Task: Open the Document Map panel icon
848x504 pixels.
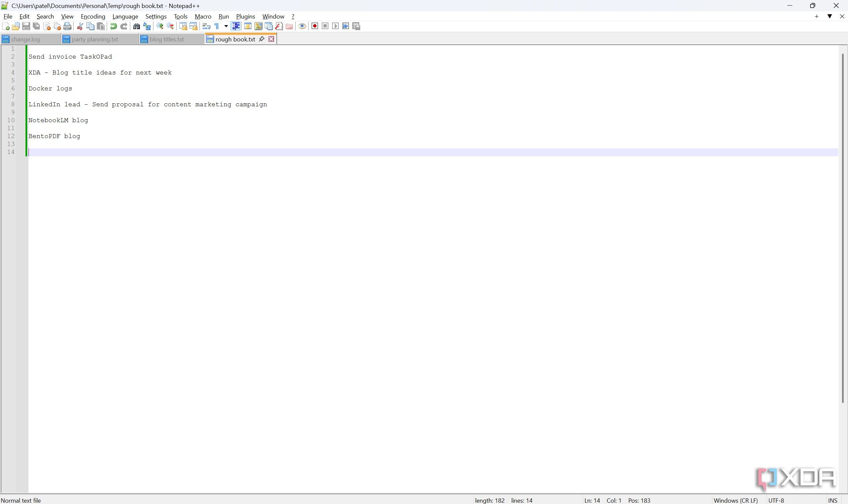Action: click(258, 26)
